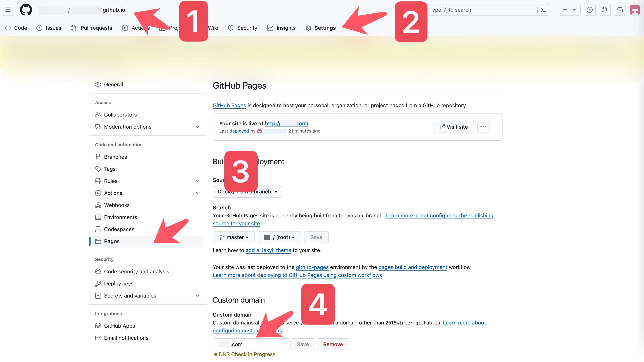Open the issues header icon

click(589, 10)
